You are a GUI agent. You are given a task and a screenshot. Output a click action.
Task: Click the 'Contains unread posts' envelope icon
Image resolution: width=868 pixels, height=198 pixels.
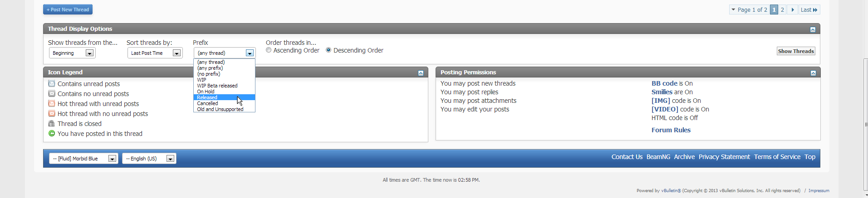click(52, 83)
